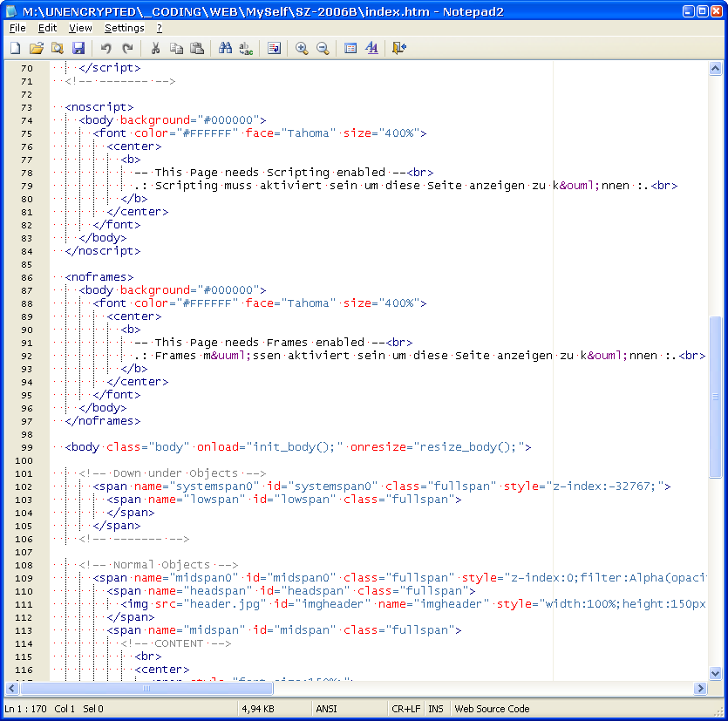The image size is (728, 721).
Task: Click "This Page needs Frames enabled" text
Action: pyautogui.click(x=260, y=343)
